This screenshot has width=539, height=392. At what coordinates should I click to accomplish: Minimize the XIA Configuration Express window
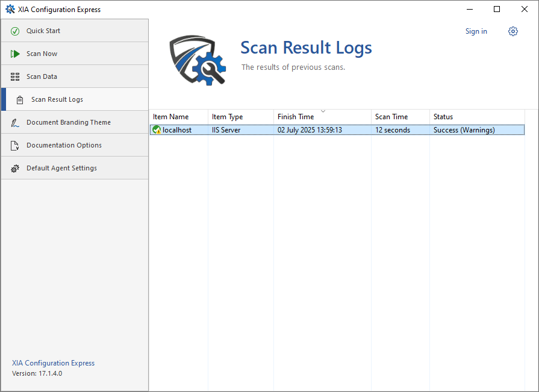tap(470, 9)
